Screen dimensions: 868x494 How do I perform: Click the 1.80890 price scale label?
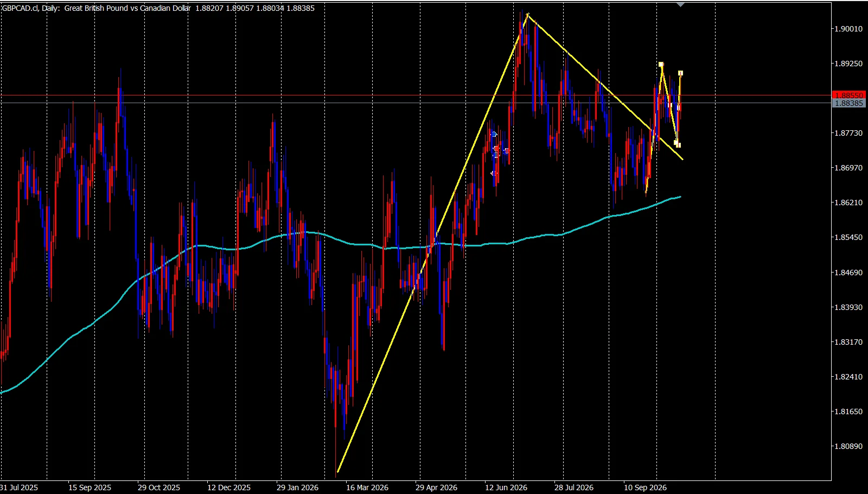[x=848, y=446]
